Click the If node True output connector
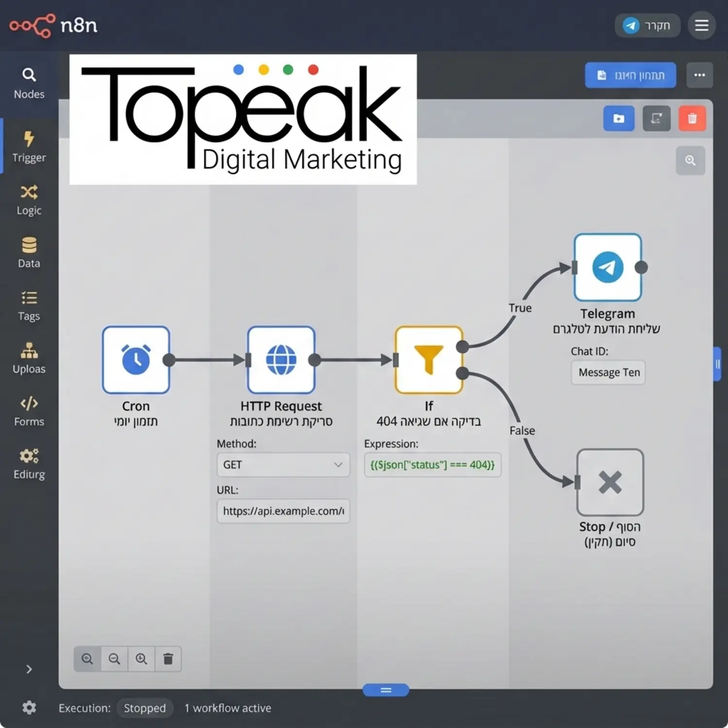Screen dimensions: 728x728 463,347
